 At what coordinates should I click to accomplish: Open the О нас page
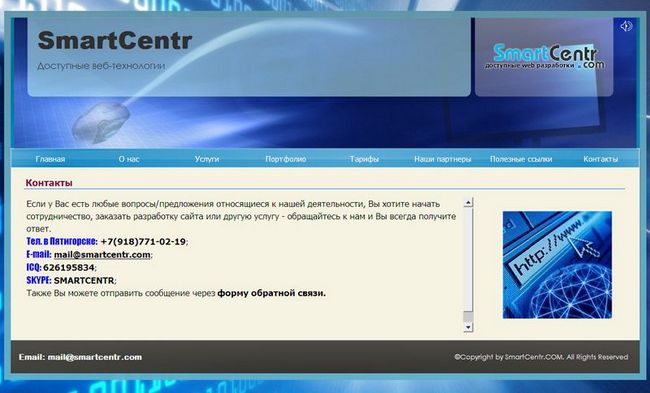(129, 159)
